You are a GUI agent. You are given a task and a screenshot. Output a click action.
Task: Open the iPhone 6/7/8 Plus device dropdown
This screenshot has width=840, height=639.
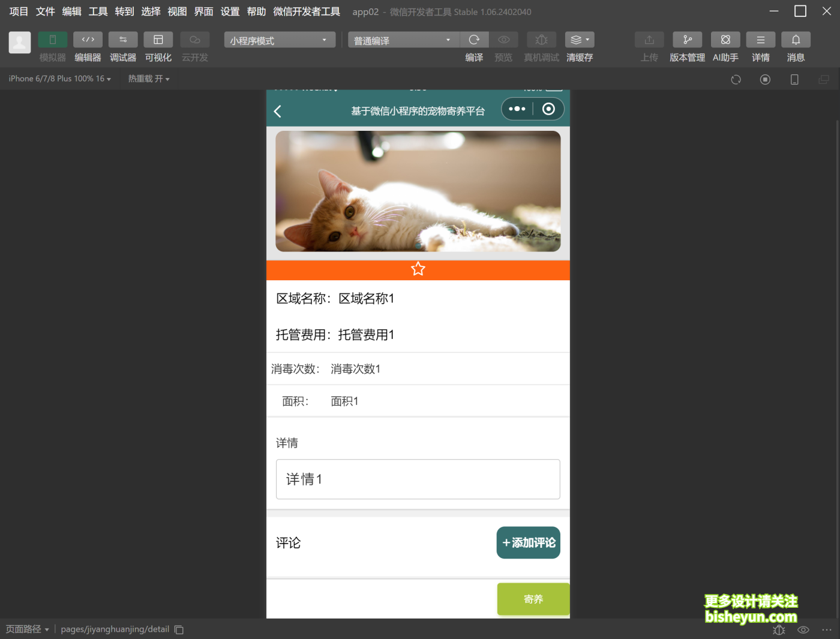click(x=59, y=78)
